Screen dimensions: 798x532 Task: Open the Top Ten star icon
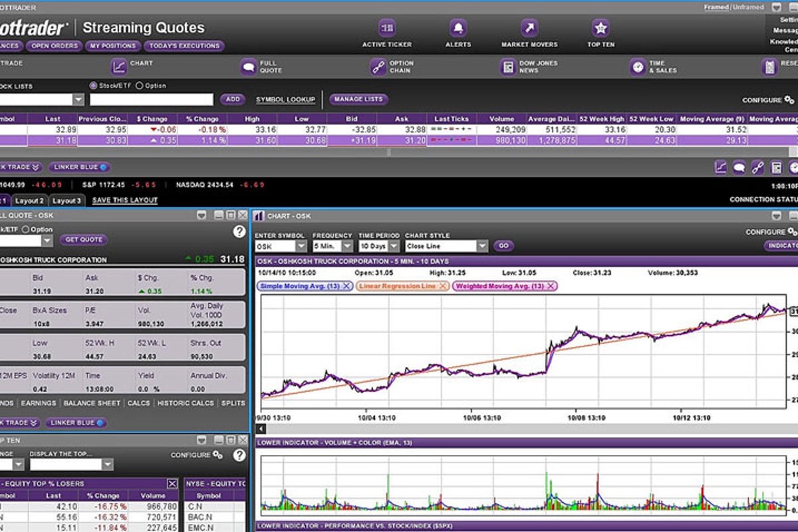[x=601, y=28]
